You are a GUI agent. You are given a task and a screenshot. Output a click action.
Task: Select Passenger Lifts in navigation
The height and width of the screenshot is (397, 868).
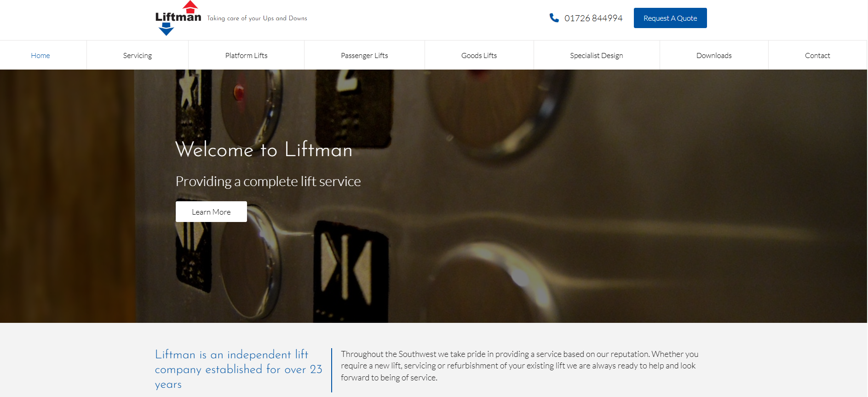coord(364,55)
